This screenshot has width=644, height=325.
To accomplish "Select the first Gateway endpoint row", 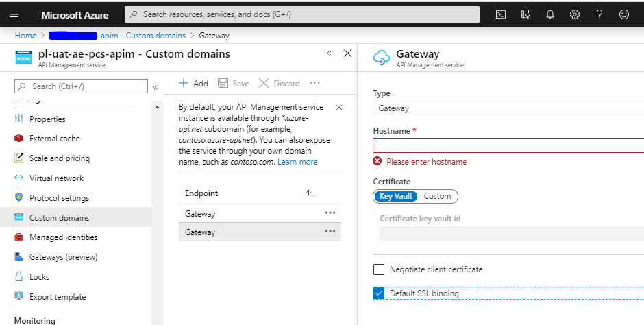I will tap(260, 213).
